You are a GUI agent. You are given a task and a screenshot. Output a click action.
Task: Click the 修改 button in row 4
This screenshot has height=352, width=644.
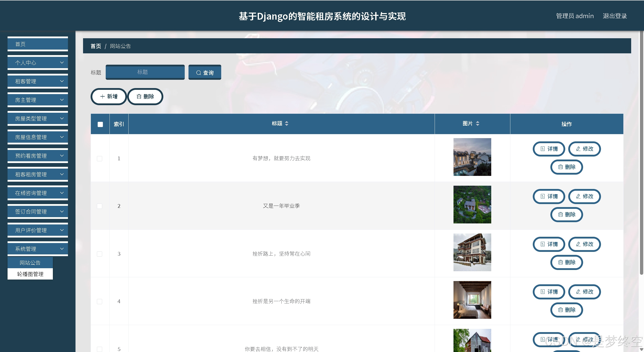point(584,292)
